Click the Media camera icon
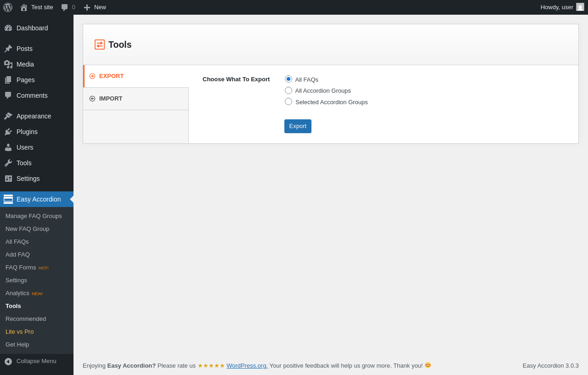The width and height of the screenshot is (588, 375). (x=8, y=64)
